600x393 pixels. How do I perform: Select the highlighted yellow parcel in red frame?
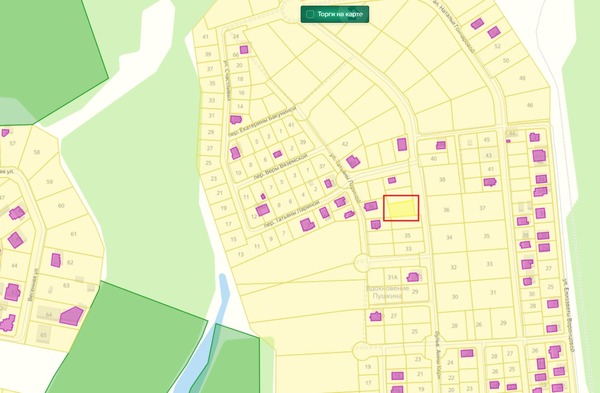click(x=401, y=208)
